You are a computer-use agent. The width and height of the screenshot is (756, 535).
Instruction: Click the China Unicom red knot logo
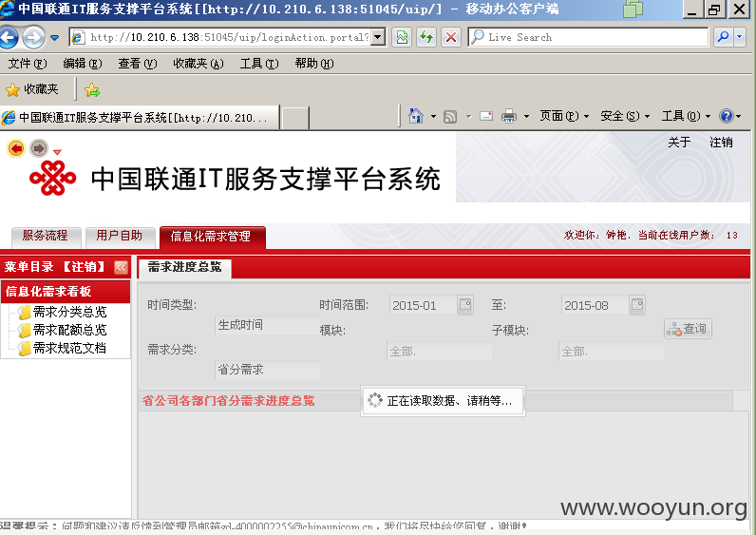click(x=52, y=178)
